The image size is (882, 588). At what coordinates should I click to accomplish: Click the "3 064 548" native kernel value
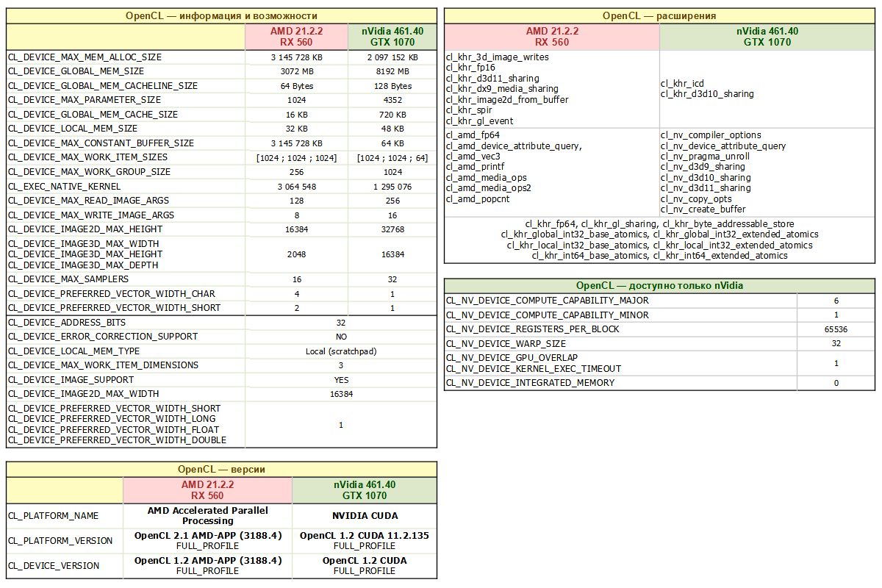(x=296, y=187)
